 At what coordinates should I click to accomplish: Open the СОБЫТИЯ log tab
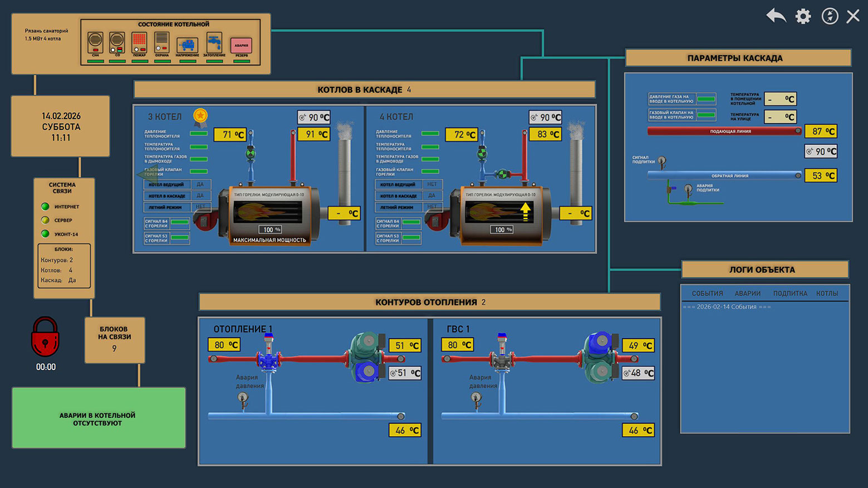pos(707,294)
